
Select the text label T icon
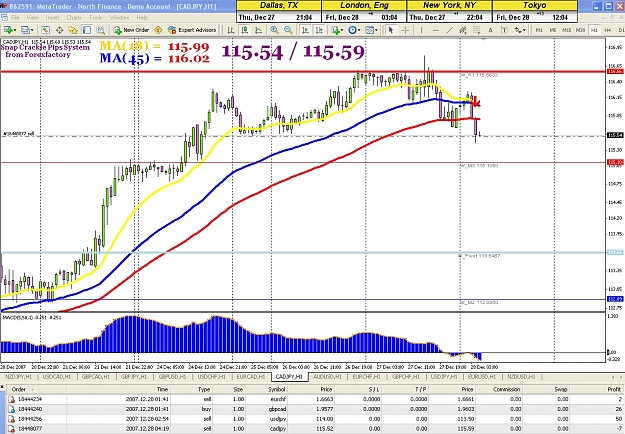click(x=504, y=30)
